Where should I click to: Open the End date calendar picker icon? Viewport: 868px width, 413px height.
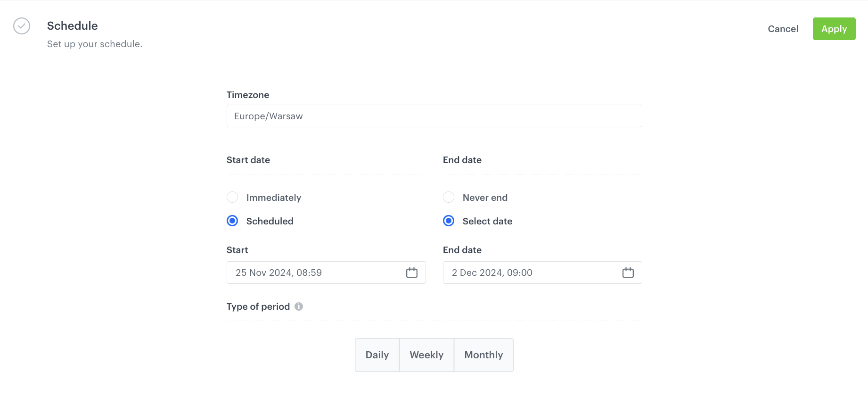tap(628, 273)
